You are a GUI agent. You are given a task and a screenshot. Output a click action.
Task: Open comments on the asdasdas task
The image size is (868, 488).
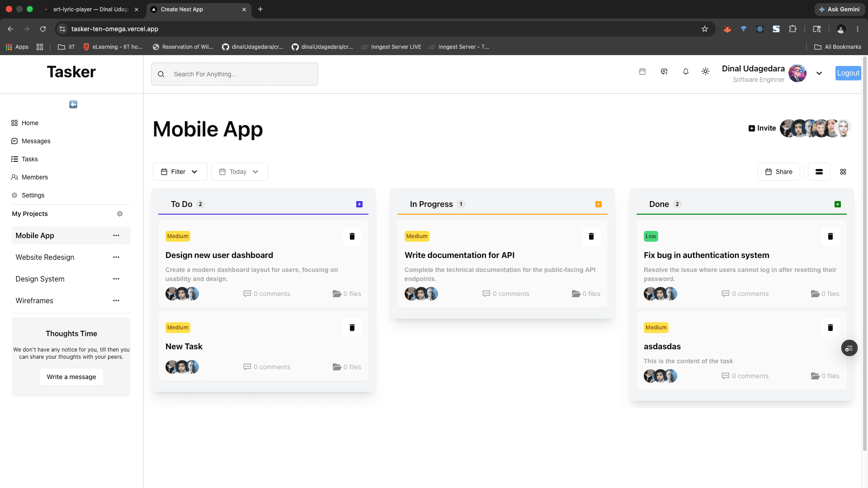(745, 376)
